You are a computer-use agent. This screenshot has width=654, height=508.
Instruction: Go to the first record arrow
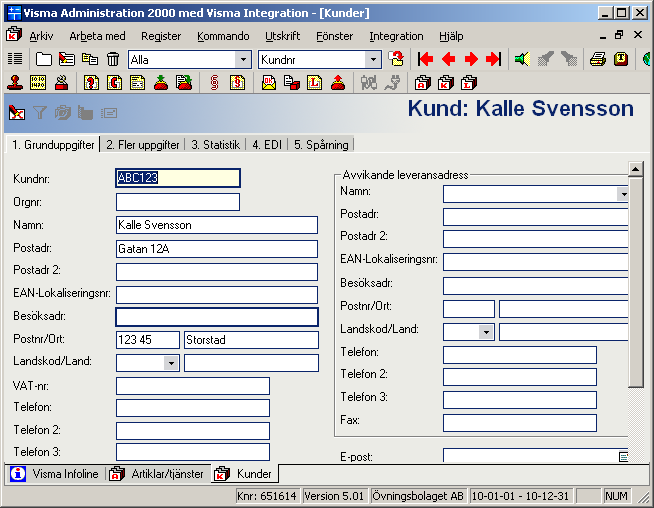point(425,59)
